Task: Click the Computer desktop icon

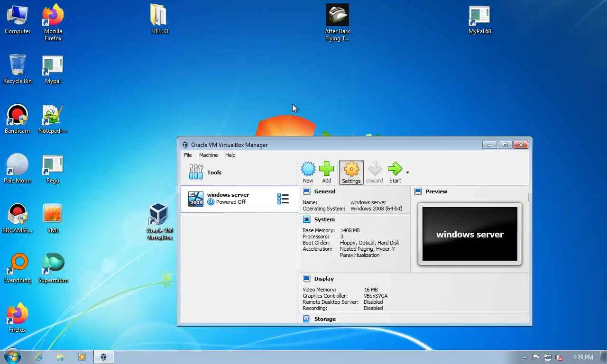Action: [x=18, y=20]
